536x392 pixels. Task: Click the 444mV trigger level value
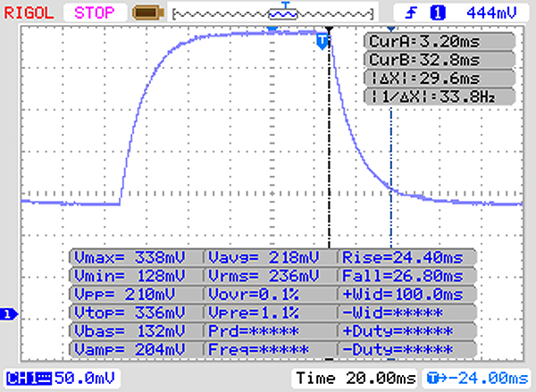coord(491,13)
